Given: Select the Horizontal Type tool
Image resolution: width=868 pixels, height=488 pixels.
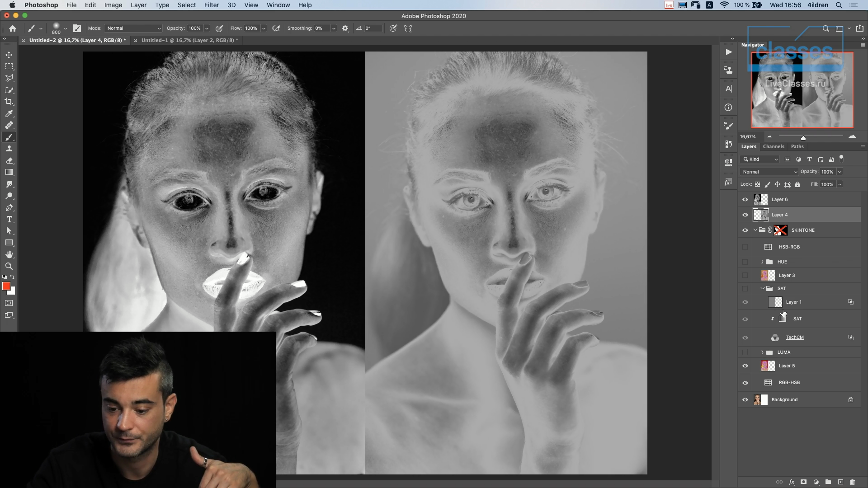Looking at the screenshot, I should pyautogui.click(x=9, y=219).
